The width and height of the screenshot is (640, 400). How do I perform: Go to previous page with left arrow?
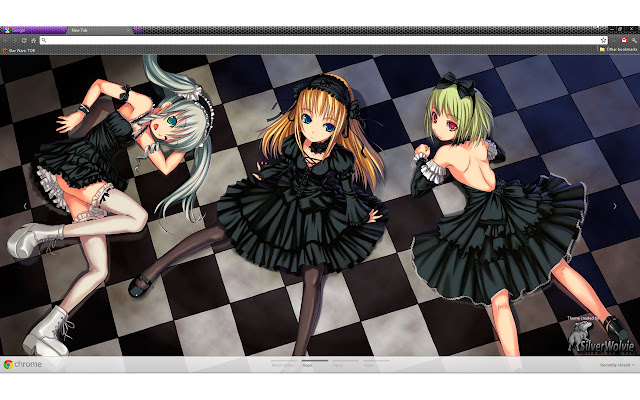(x=25, y=206)
